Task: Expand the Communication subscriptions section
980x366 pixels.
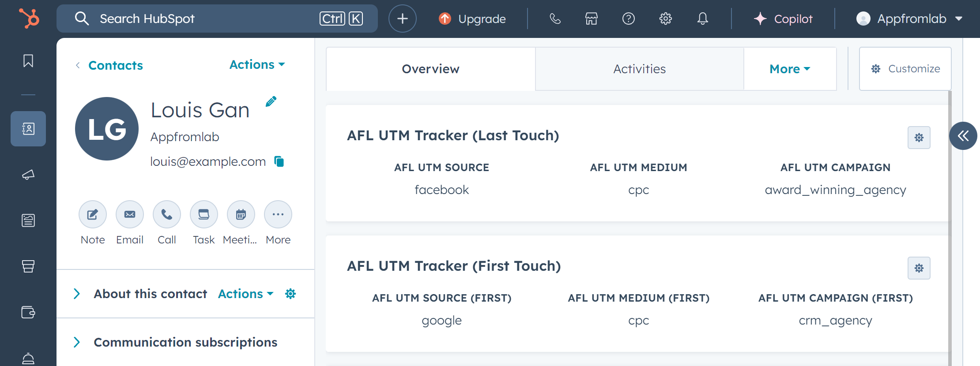Action: [x=77, y=342]
